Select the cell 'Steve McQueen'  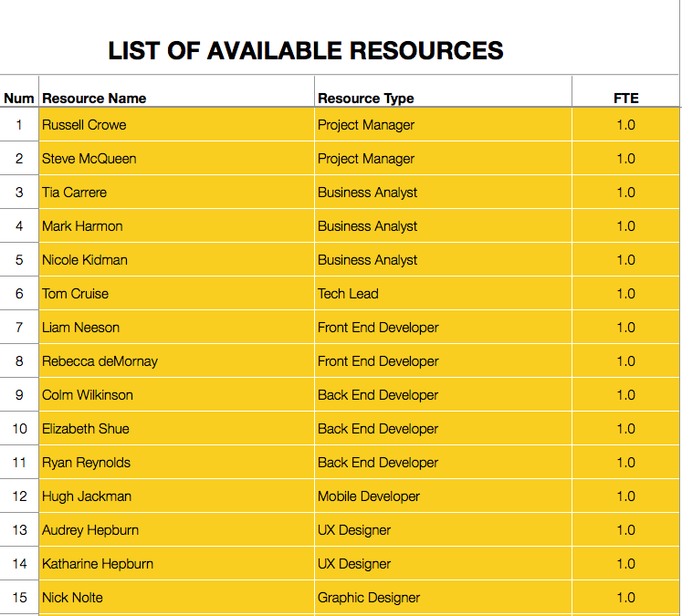coord(176,159)
